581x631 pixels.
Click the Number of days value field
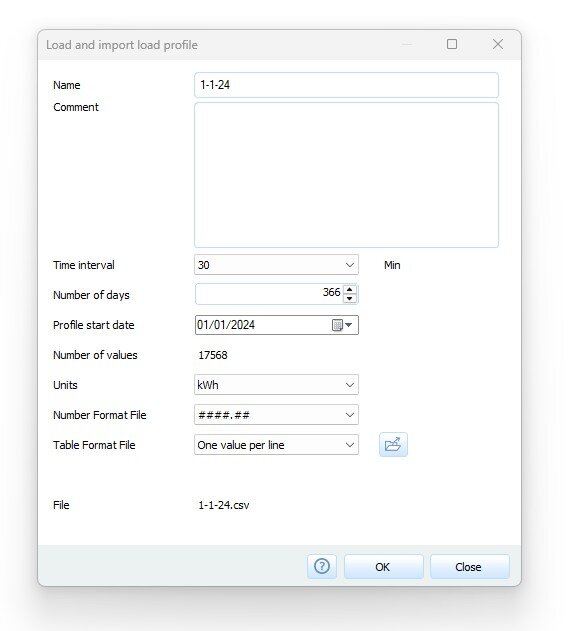pyautogui.click(x=269, y=294)
